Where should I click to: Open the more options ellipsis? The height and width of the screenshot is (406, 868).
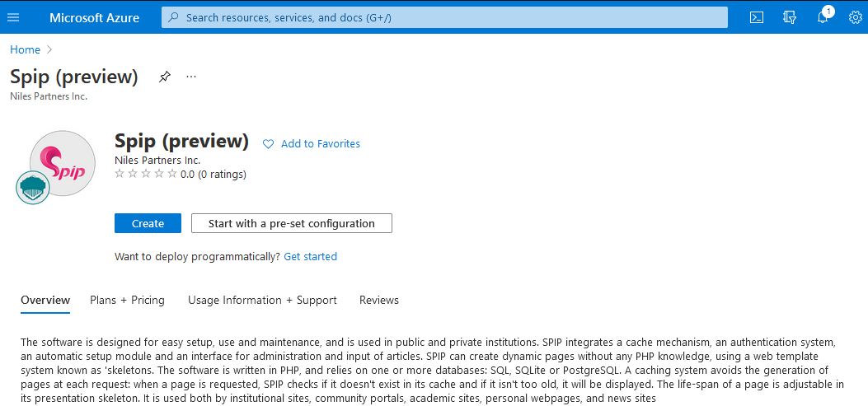tap(191, 77)
